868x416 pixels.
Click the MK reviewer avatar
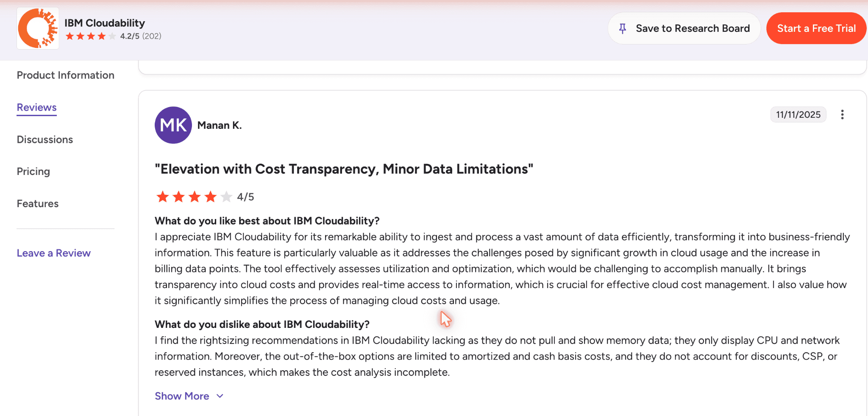pos(173,125)
